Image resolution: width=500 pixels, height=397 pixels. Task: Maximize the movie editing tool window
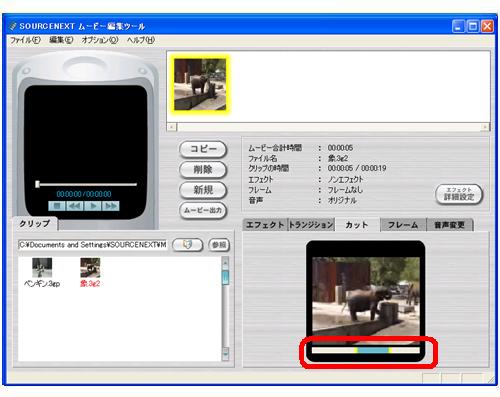[473, 26]
